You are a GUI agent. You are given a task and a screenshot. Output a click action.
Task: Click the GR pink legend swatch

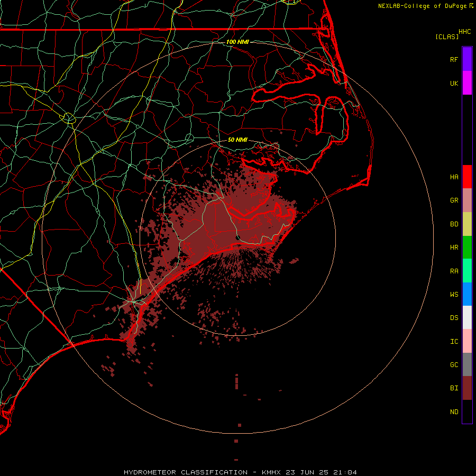pyautogui.click(x=467, y=200)
